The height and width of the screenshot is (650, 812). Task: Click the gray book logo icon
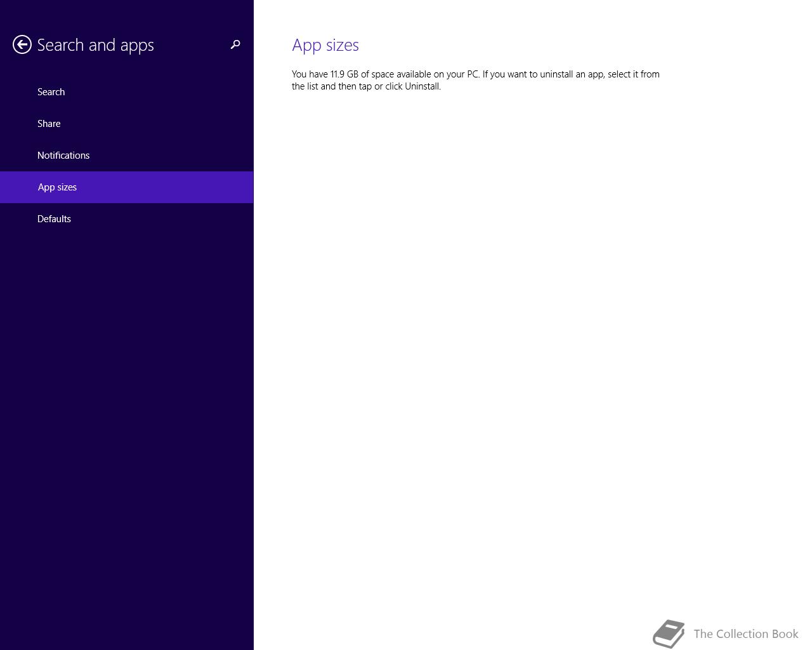point(669,634)
